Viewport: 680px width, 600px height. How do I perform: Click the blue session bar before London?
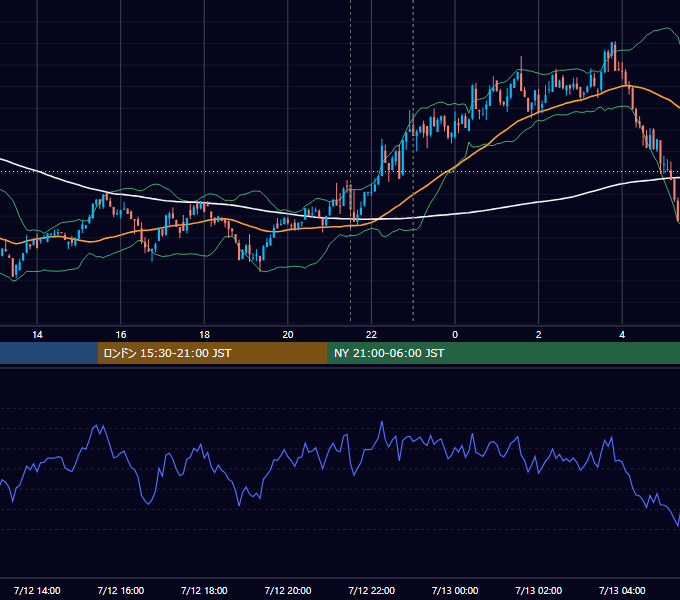[49, 353]
